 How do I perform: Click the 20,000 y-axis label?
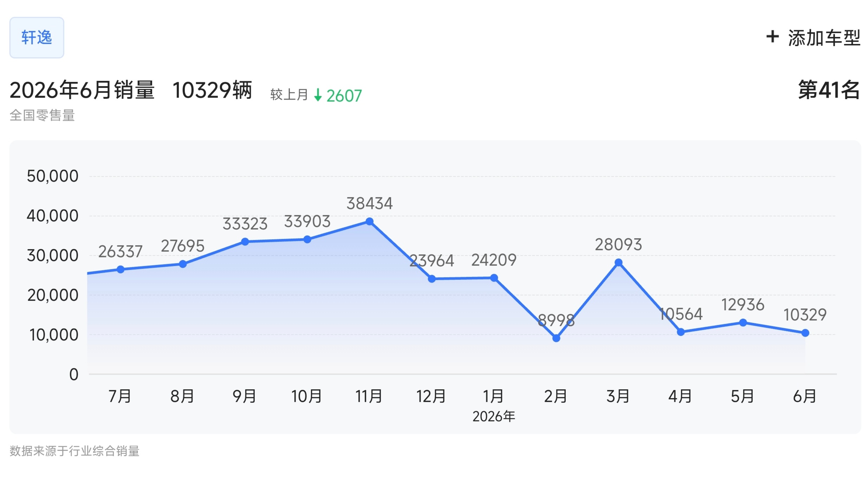coord(53,295)
